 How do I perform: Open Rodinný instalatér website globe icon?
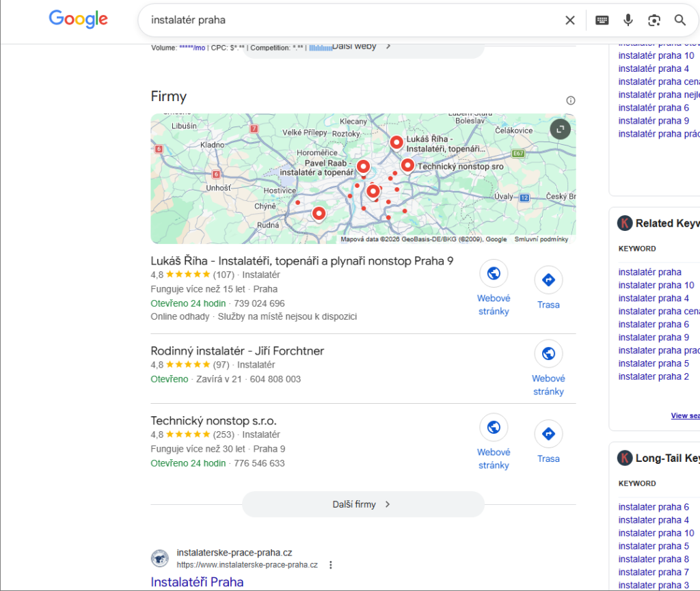548,354
